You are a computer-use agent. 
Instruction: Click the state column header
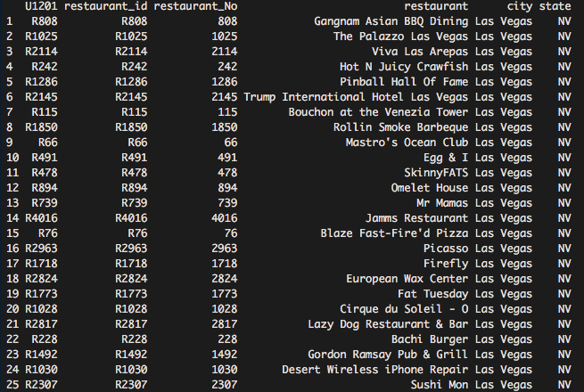(x=555, y=6)
